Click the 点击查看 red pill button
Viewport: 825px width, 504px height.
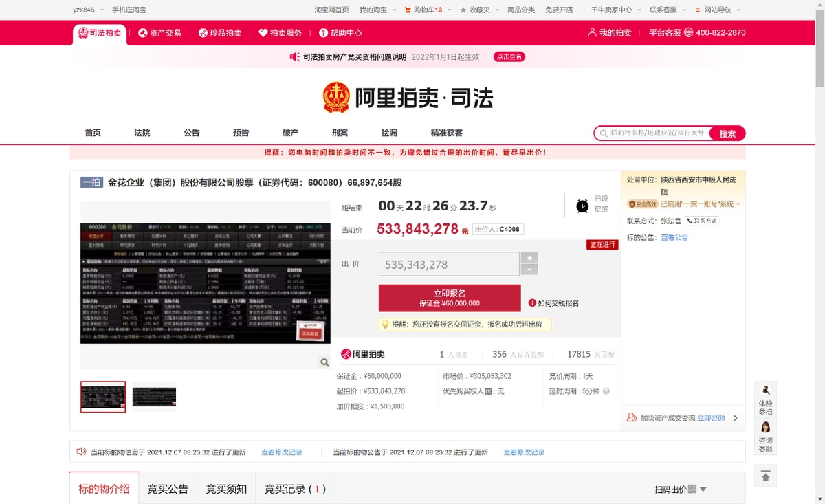(509, 57)
